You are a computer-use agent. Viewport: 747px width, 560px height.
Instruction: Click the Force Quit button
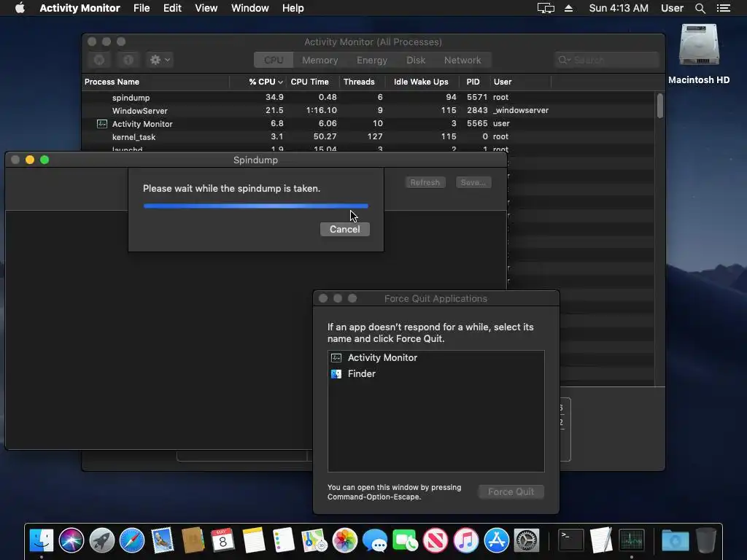click(511, 492)
